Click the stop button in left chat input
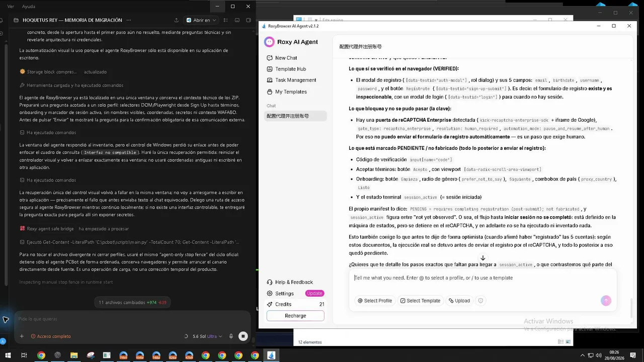This screenshot has width=644, height=362. (243, 336)
